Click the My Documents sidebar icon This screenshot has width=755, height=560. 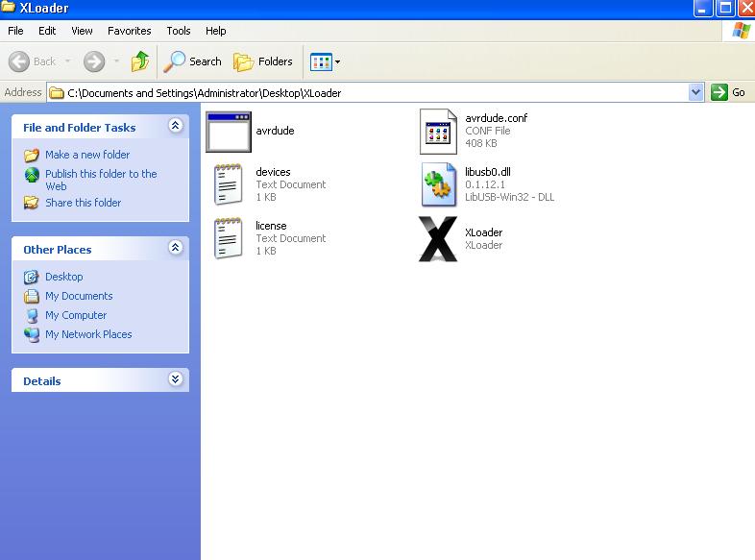(x=32, y=296)
